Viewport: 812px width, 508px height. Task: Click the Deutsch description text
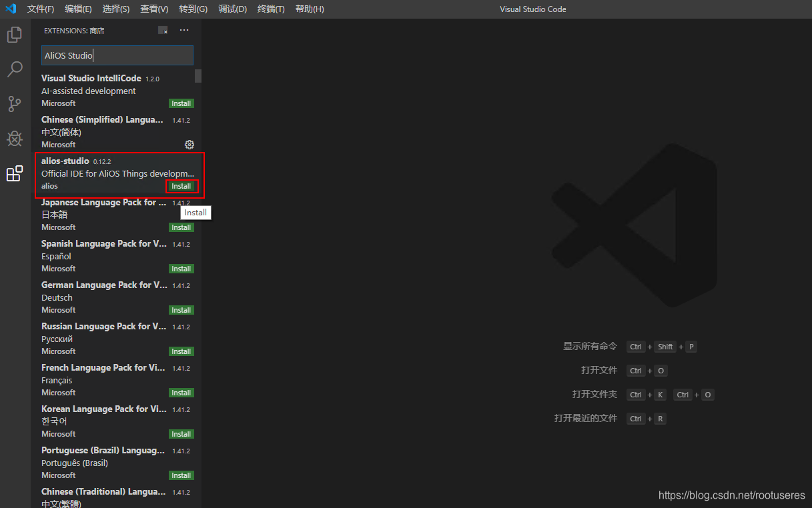pos(57,297)
